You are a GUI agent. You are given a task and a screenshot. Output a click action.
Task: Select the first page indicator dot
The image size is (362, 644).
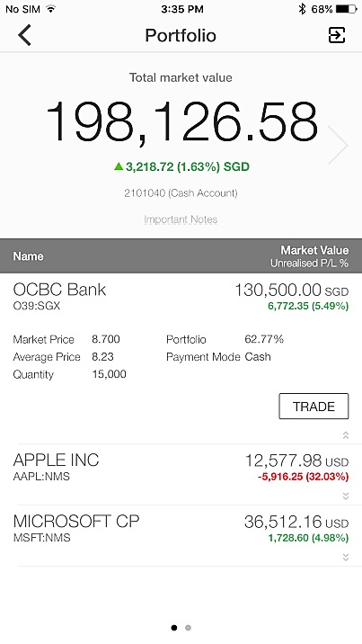point(174,628)
